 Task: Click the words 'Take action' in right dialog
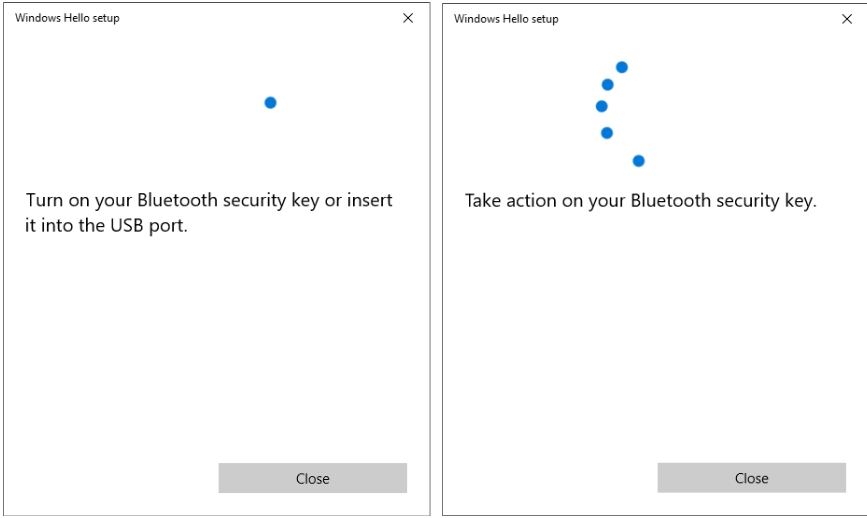(509, 201)
